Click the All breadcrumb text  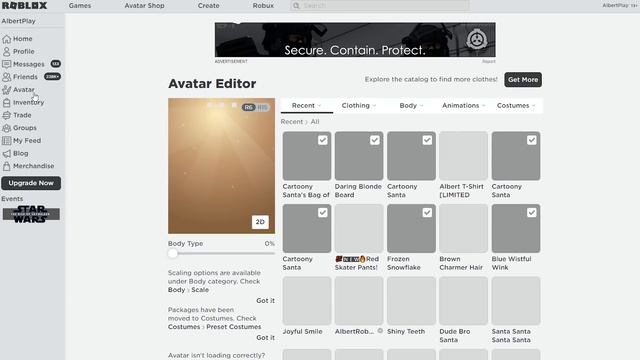pyautogui.click(x=315, y=122)
